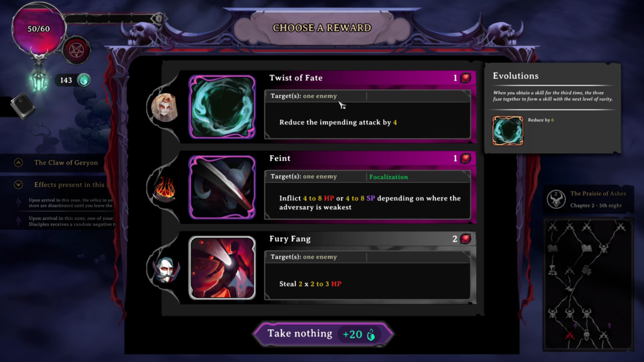This screenshot has height=362, width=644.
Task: Click the blonde disciple portrait beside Twist of Fate
Action: (x=164, y=107)
